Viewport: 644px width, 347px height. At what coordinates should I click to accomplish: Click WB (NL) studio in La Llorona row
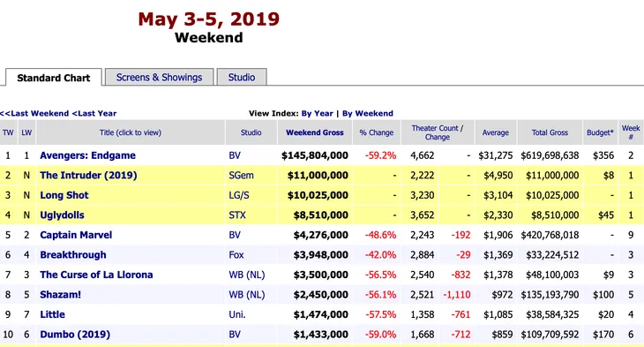(247, 275)
